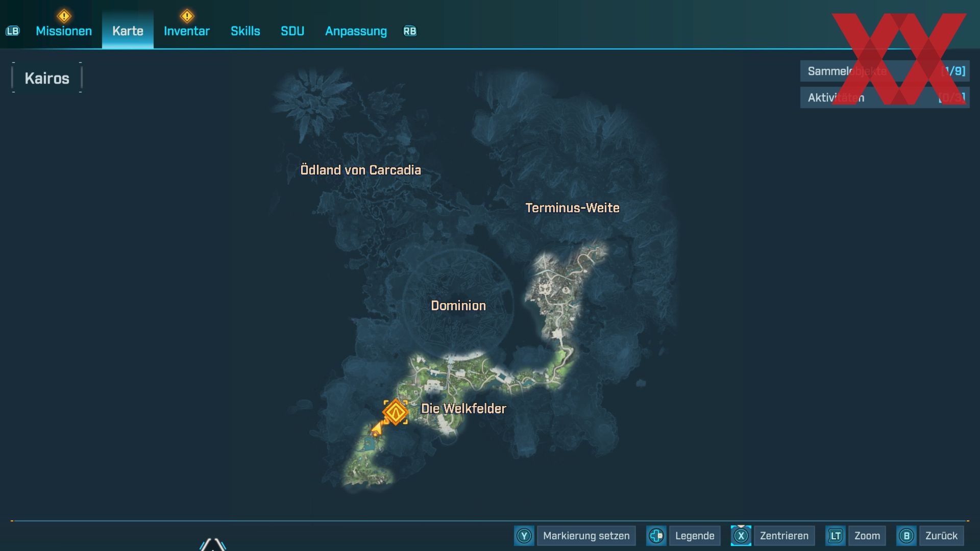This screenshot has width=980, height=551.
Task: Switch to the Inventar tab
Action: [x=187, y=31]
